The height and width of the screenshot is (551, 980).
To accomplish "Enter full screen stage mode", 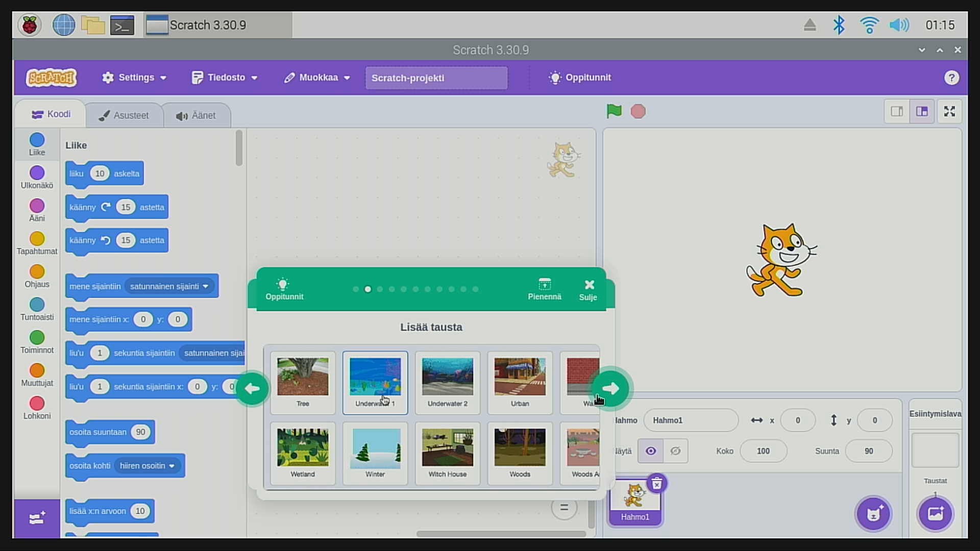I will coord(949,111).
